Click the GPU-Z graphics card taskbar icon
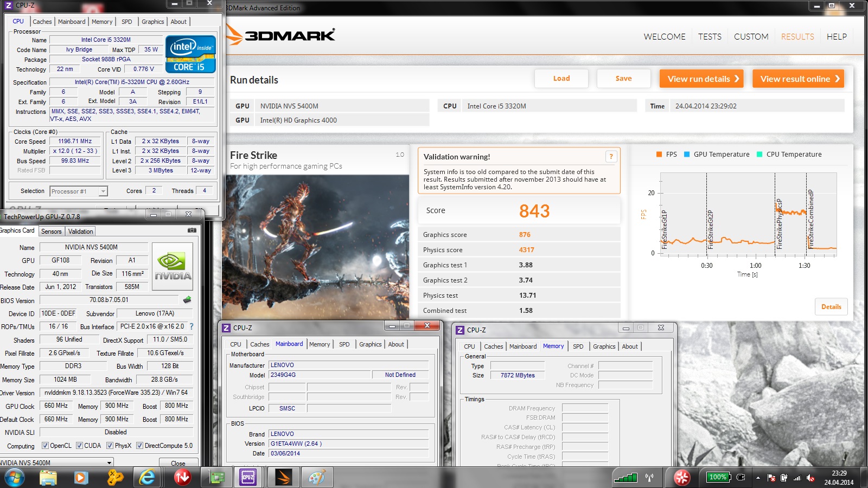 (x=216, y=478)
